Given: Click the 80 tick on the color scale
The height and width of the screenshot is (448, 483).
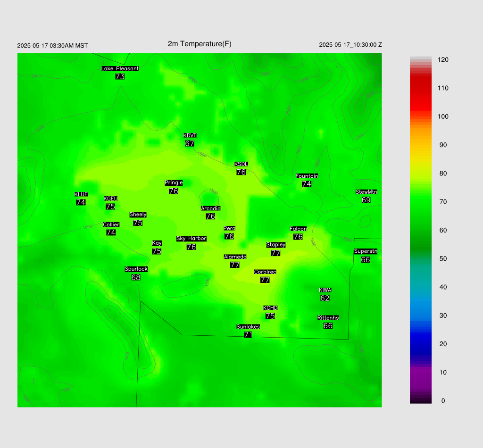Looking at the screenshot, I should (443, 174).
